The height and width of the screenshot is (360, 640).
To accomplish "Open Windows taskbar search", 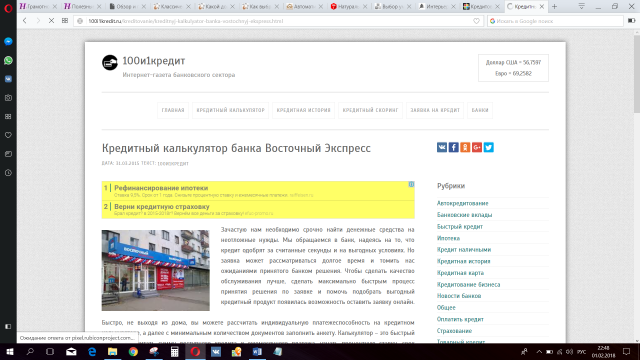I will pos(30,352).
